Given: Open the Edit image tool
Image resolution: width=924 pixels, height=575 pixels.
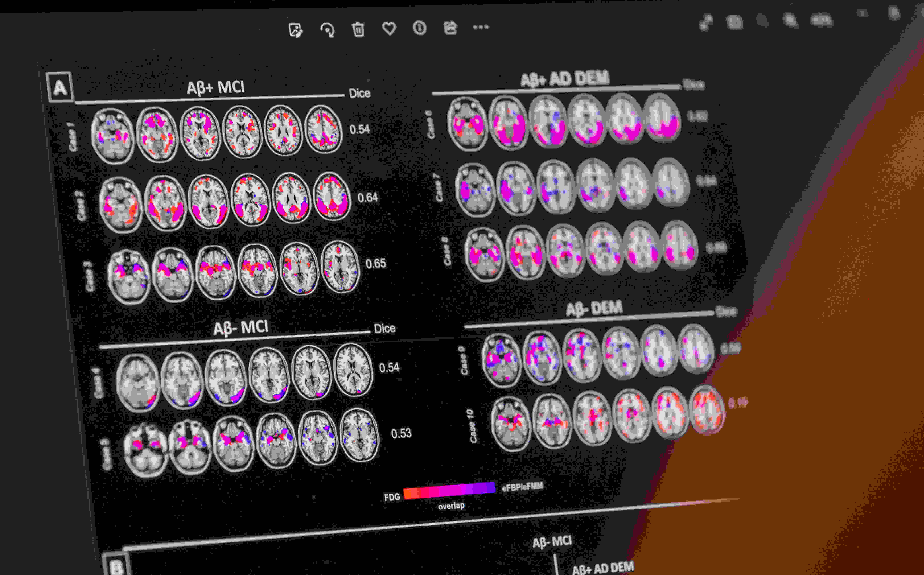Looking at the screenshot, I should [295, 30].
